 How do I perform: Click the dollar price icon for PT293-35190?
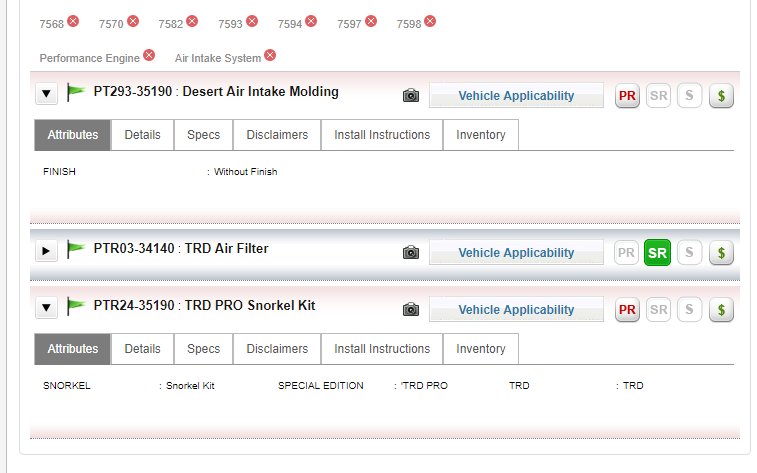[x=721, y=96]
